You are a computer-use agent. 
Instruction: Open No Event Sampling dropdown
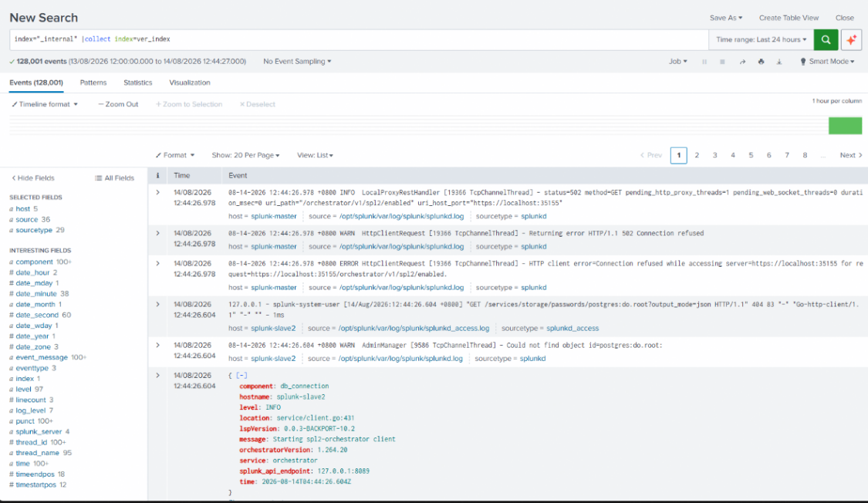tap(297, 62)
